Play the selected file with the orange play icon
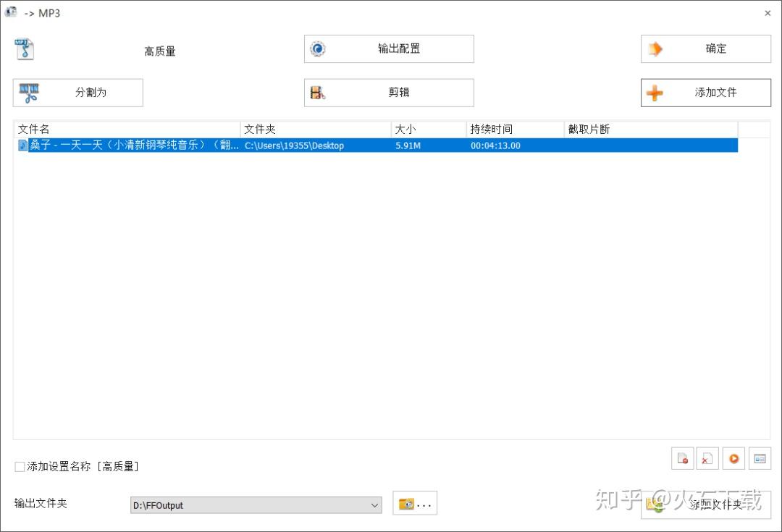The width and height of the screenshot is (782, 532). (x=733, y=458)
